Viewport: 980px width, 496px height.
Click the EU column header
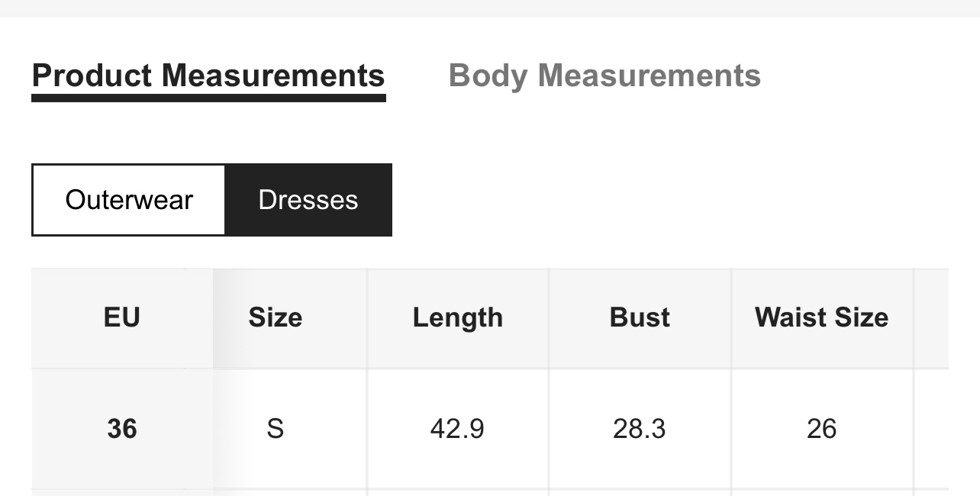pyautogui.click(x=122, y=317)
